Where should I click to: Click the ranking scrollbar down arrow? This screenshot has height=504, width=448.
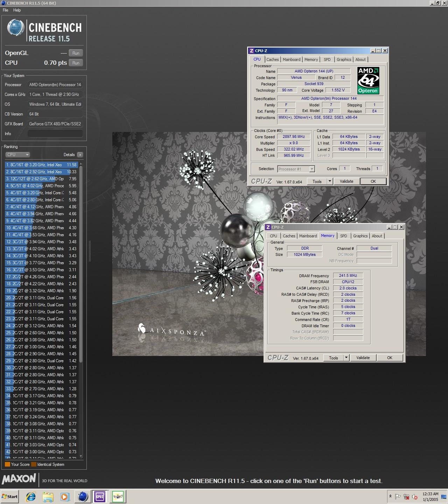click(x=81, y=456)
